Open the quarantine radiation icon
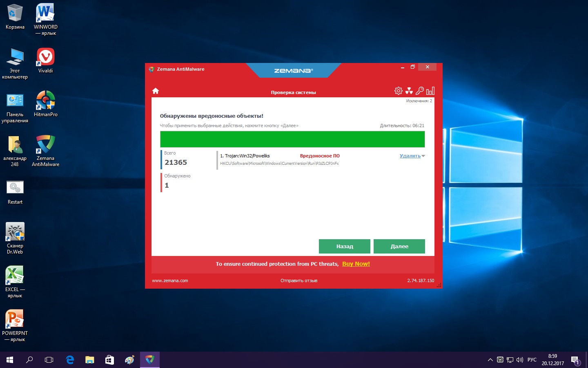The image size is (588, 368). (409, 91)
